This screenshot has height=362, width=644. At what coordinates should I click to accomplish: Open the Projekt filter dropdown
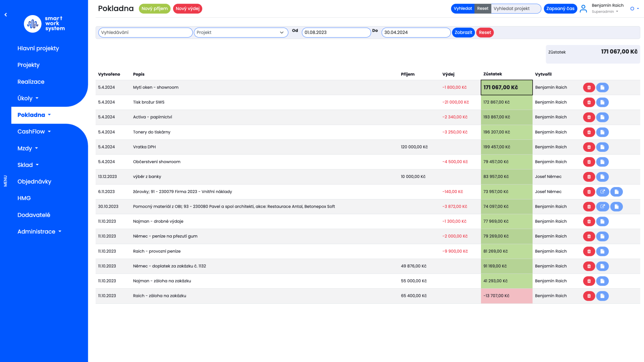[x=241, y=33]
